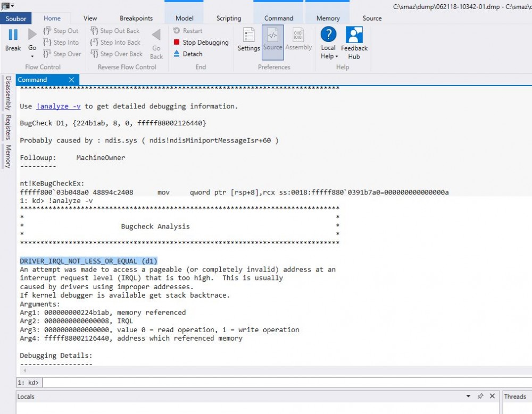Viewport: 532px width, 414px height.
Task: Toggle Source mode preference
Action: 272,40
